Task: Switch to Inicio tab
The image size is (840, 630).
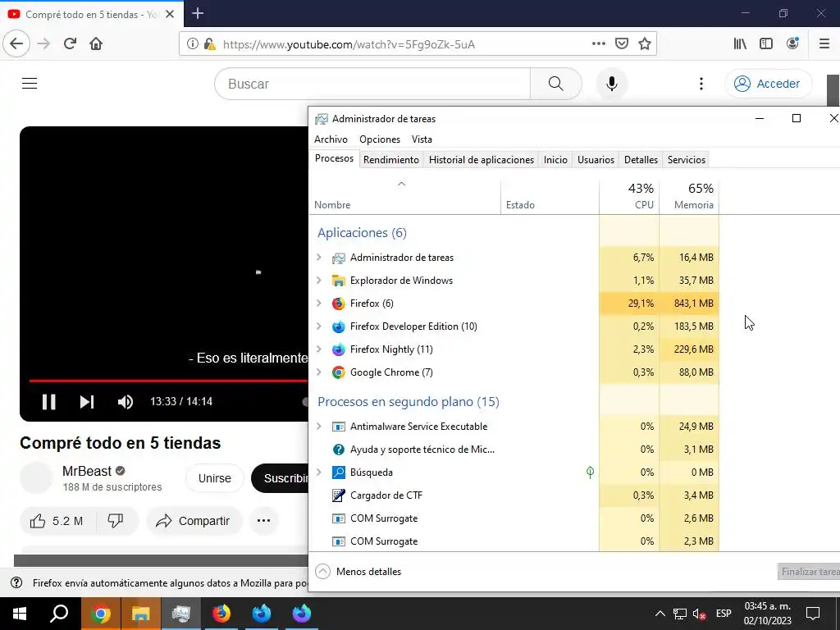Action: coord(555,160)
